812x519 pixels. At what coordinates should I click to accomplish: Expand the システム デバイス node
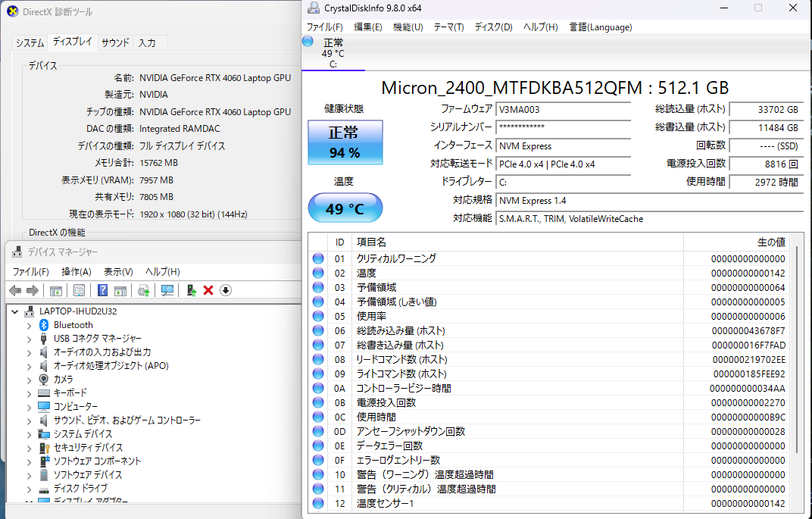click(x=29, y=434)
